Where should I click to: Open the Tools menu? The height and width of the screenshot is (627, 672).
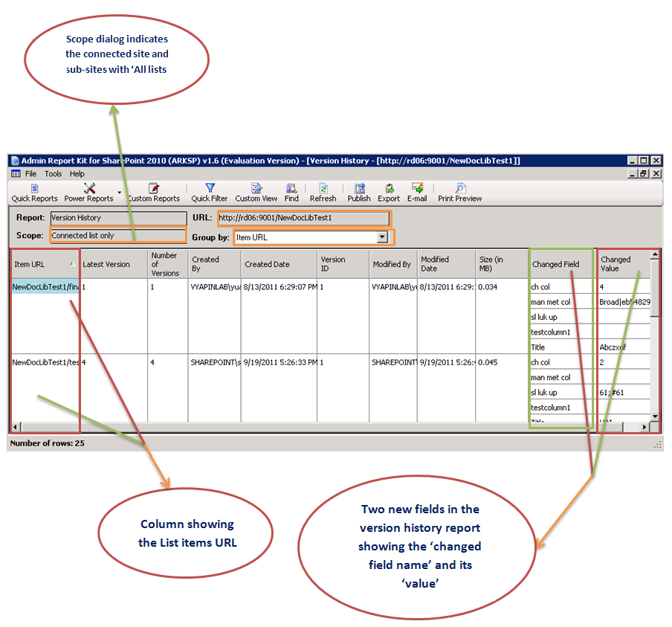(x=53, y=174)
